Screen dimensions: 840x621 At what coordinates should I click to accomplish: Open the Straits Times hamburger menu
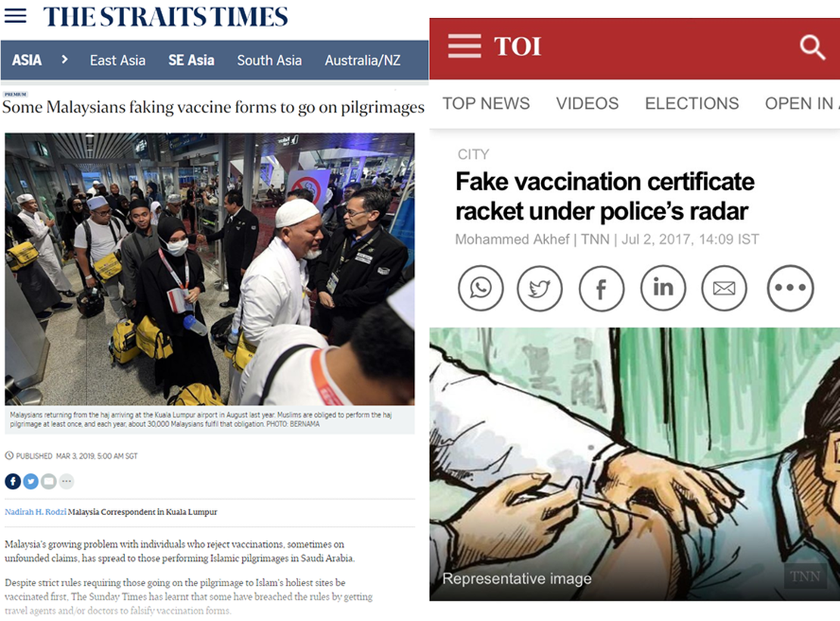15,15
